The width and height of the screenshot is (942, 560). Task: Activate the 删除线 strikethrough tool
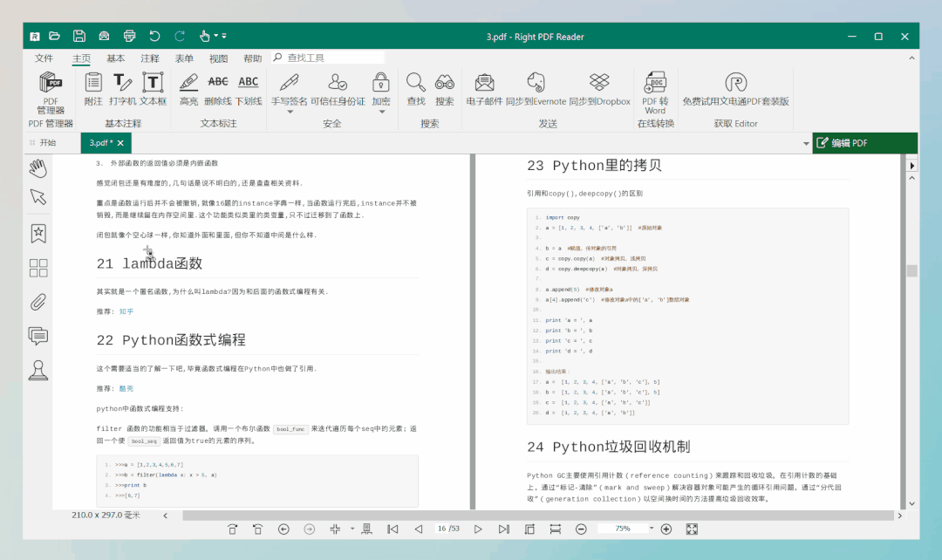[217, 89]
